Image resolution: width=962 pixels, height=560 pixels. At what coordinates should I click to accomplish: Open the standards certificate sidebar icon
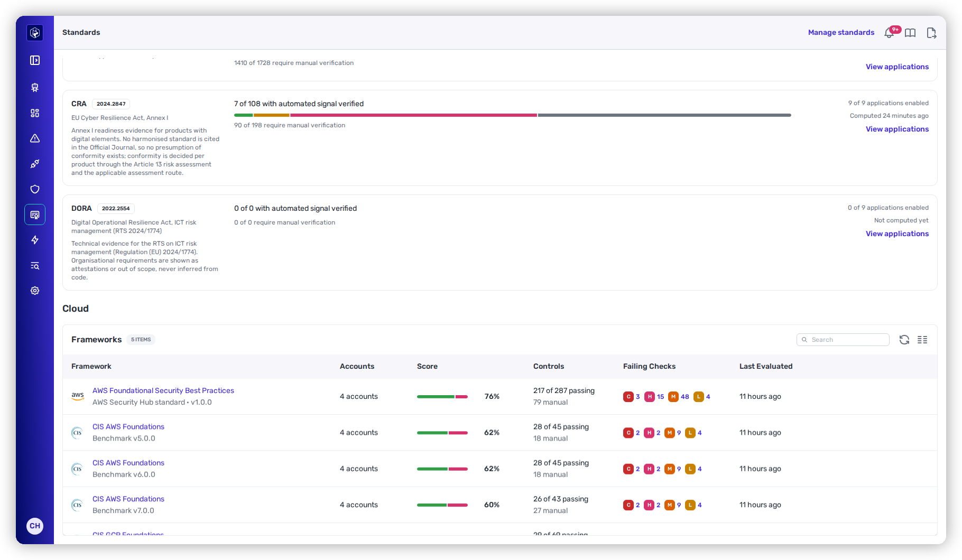[x=35, y=214]
